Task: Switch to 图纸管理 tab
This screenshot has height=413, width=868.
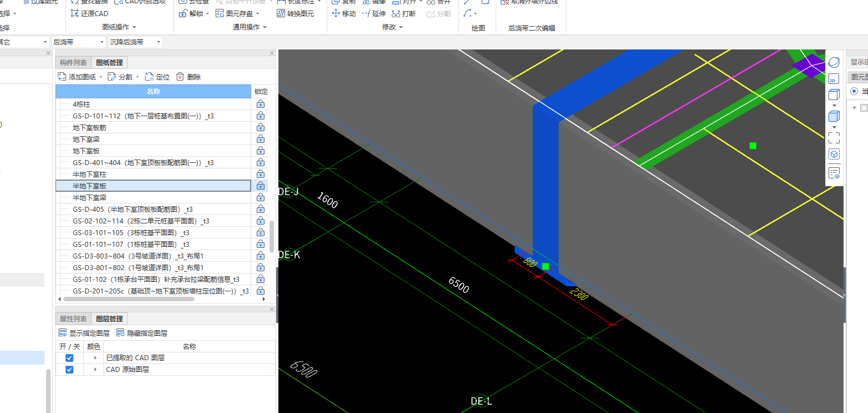Action: [109, 63]
